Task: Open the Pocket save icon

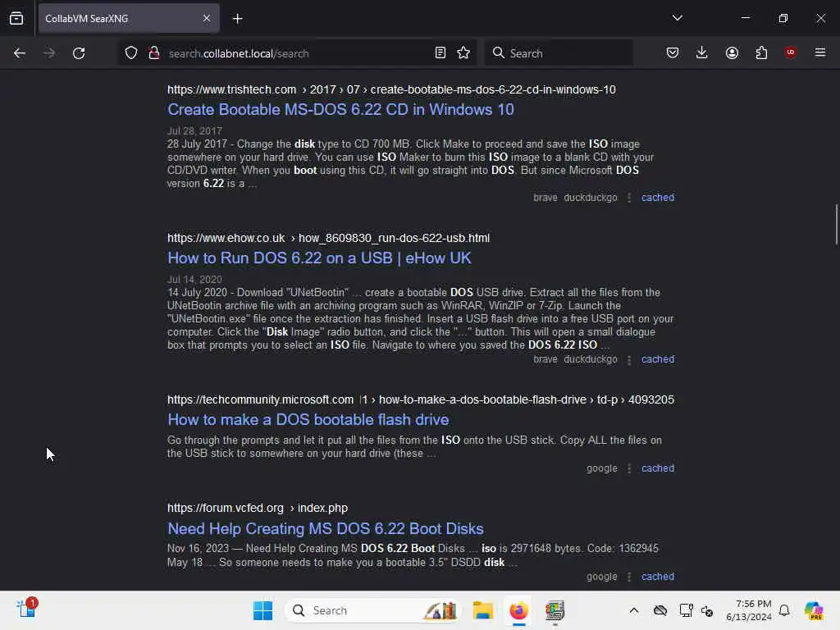Action: pyautogui.click(x=673, y=52)
